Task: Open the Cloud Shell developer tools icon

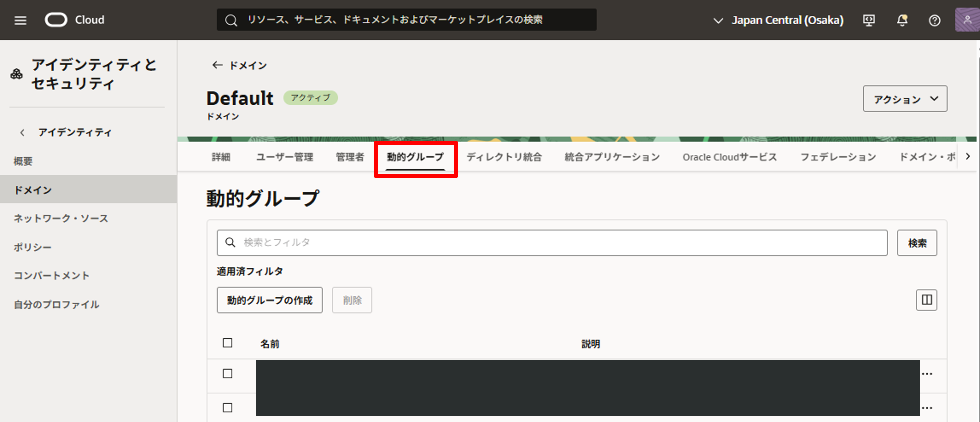Action: 869,20
